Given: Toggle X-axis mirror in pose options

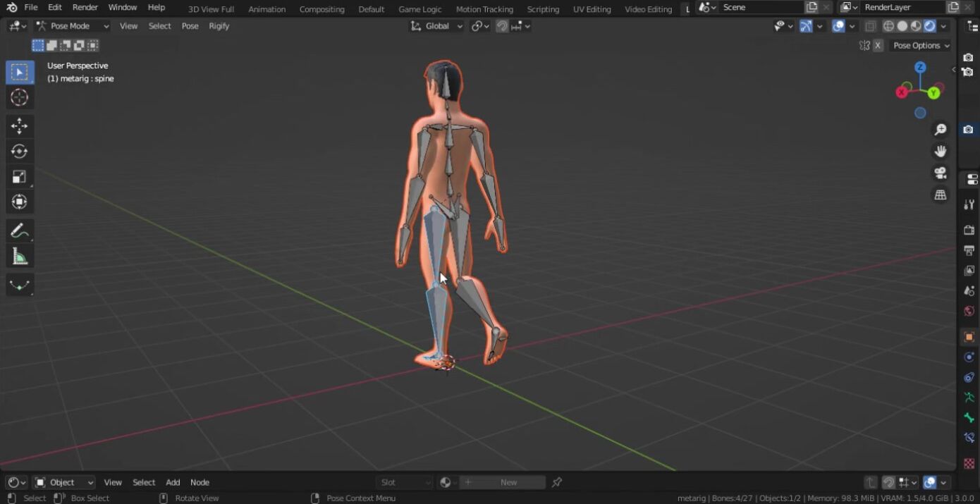Looking at the screenshot, I should point(878,46).
